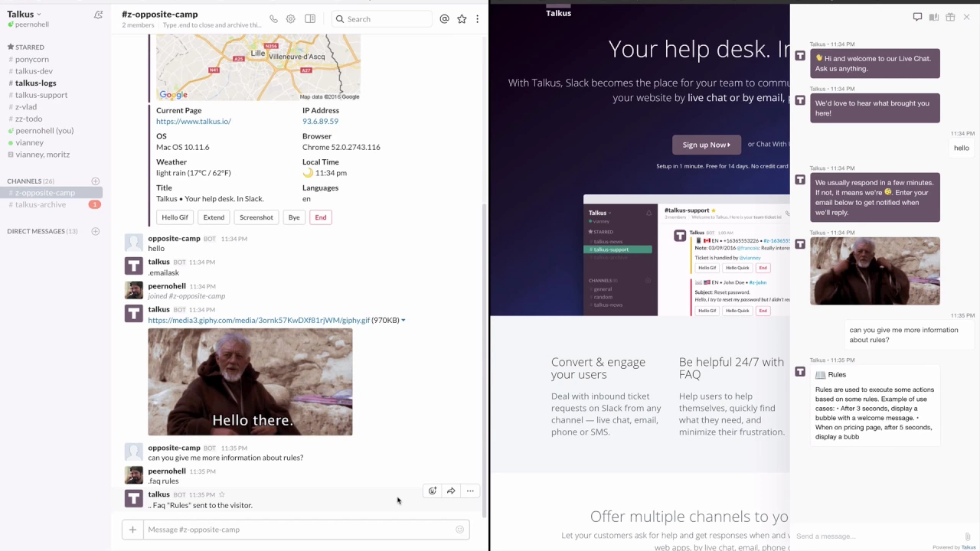
Task: Click the Bye button
Action: pos(294,217)
